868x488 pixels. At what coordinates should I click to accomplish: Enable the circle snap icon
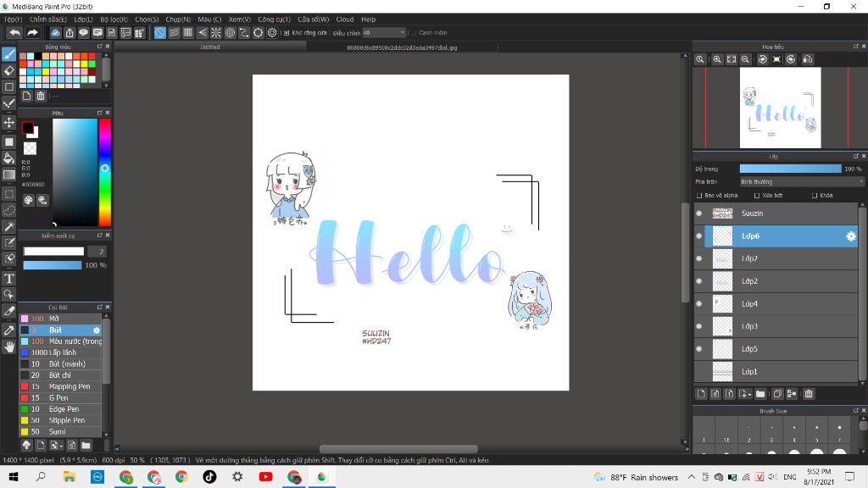(x=231, y=33)
